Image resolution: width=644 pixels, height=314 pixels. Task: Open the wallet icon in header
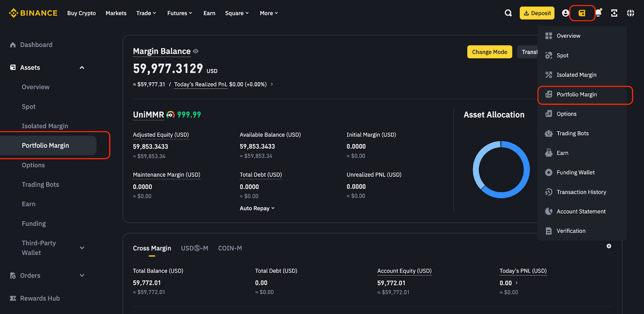[x=582, y=13]
